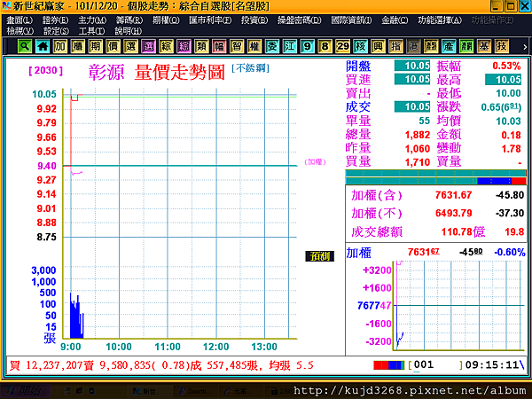Click the 開盤 value 10.05
Screen dimensions: 532x399
pos(412,66)
